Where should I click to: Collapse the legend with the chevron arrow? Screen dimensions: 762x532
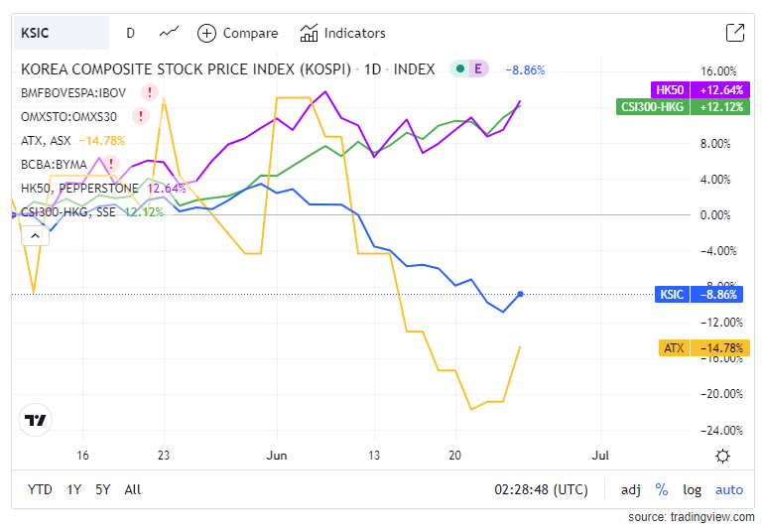point(35,236)
